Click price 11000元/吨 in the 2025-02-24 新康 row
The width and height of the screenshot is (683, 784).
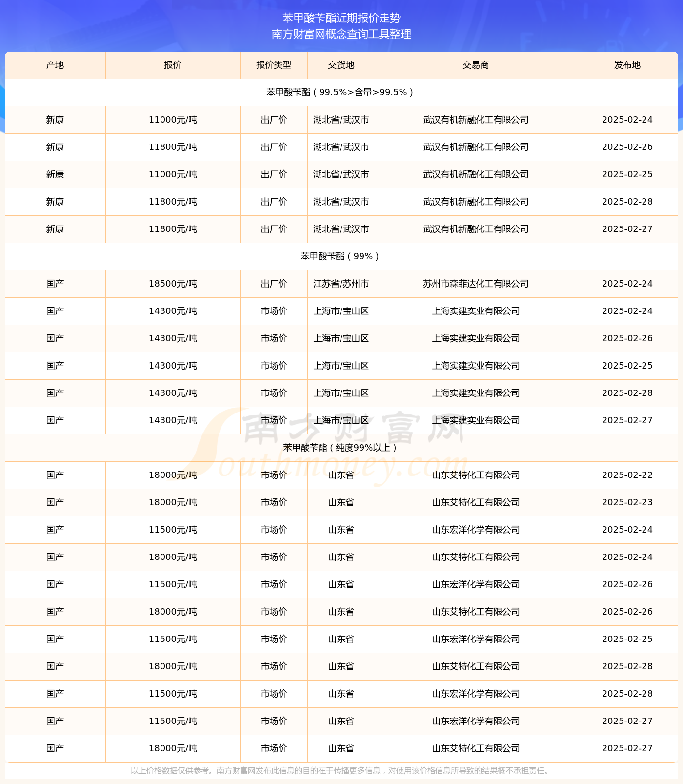(x=173, y=120)
